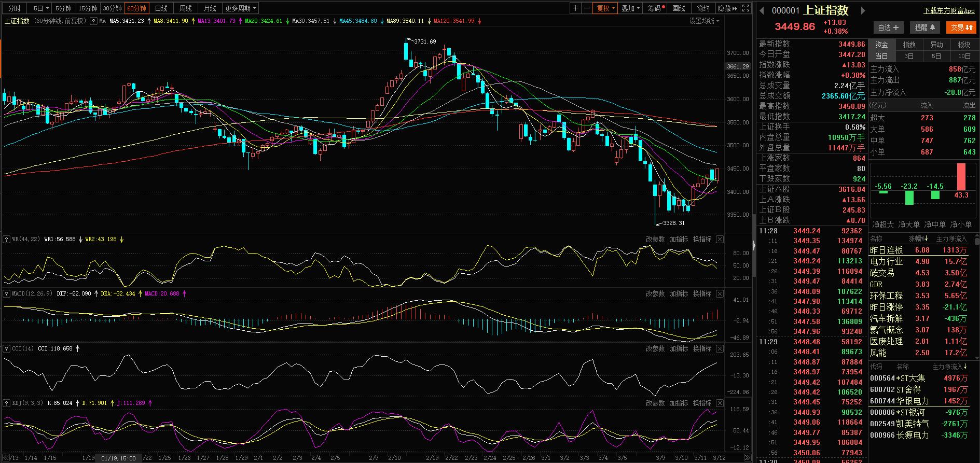Select the 5分钟 period
The height and width of the screenshot is (463, 980).
63,8
